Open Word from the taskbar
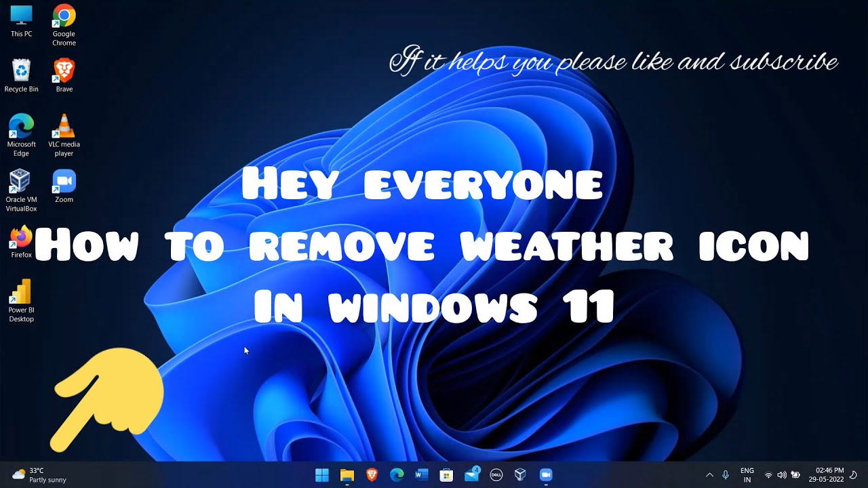 422,475
